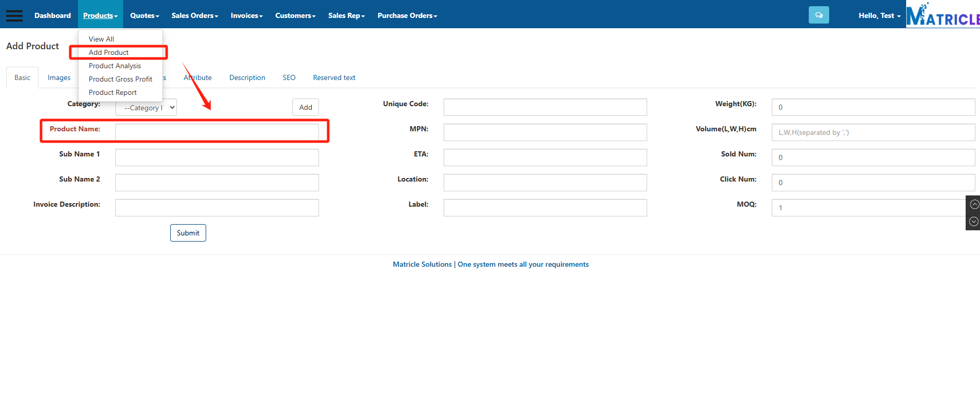Click One system meets all requirements link
Viewport: 980px width, 397px height.
pyautogui.click(x=523, y=264)
